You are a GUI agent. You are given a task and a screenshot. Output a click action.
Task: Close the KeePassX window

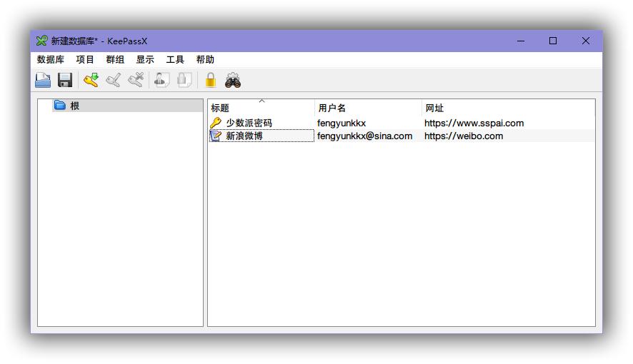(586, 41)
